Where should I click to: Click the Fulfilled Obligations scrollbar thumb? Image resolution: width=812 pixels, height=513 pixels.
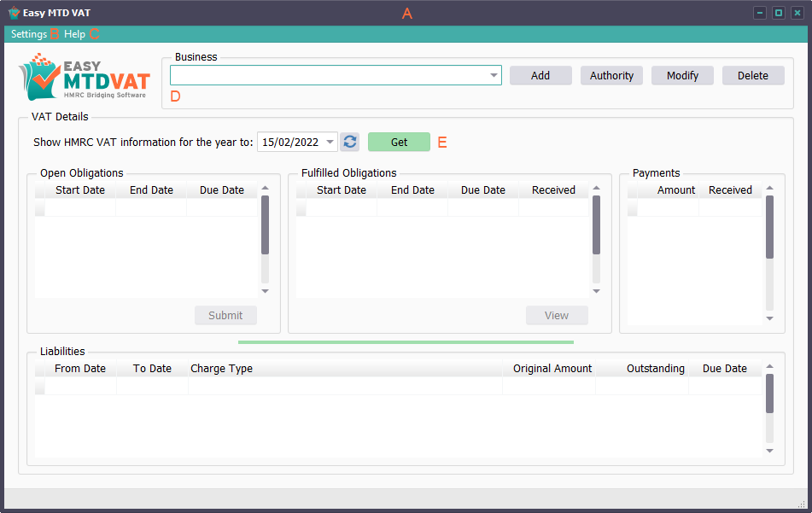596,224
